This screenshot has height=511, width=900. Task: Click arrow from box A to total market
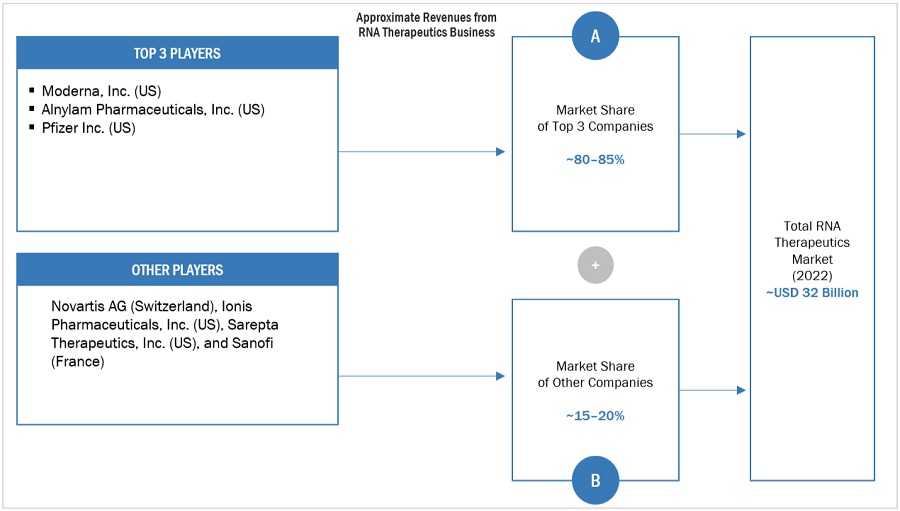(x=713, y=133)
